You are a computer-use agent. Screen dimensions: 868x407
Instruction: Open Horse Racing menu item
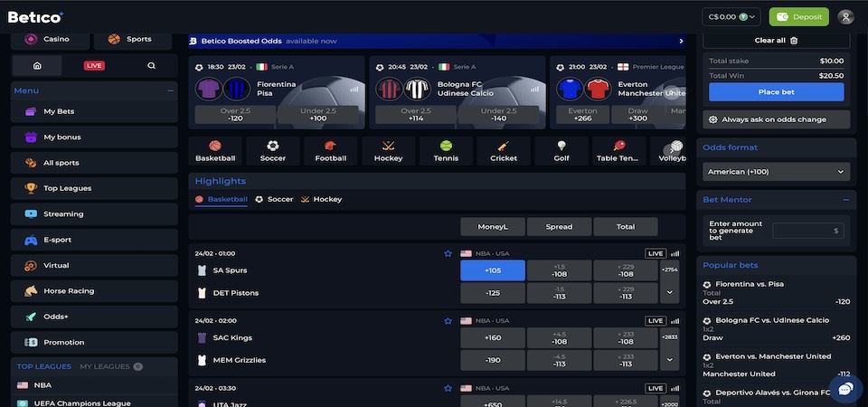[94, 290]
